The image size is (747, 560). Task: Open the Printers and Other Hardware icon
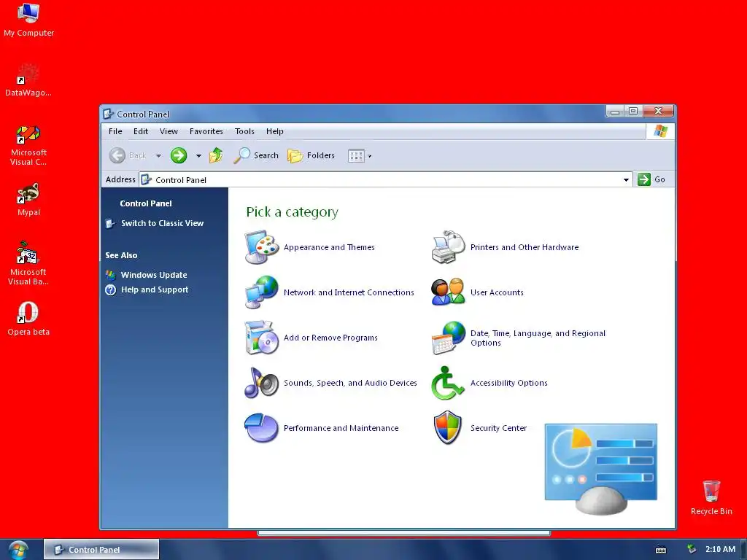click(449, 247)
